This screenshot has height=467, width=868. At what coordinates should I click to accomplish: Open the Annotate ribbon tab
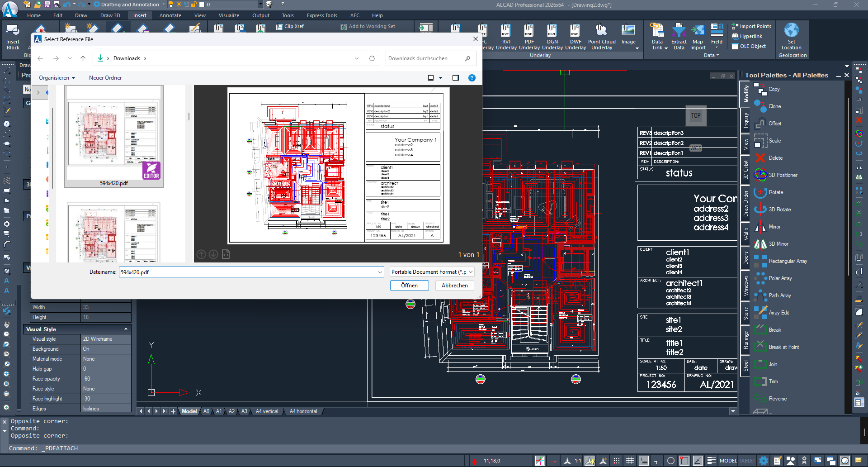pos(170,15)
